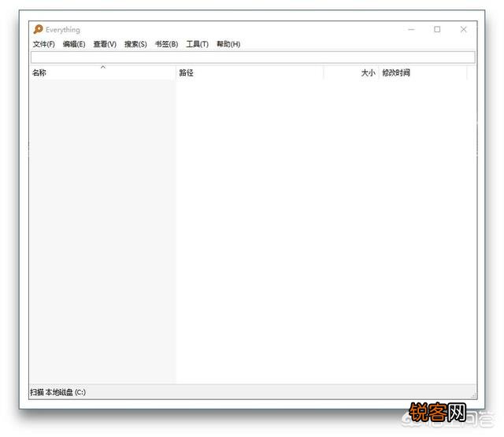Image resolution: width=504 pixels, height=437 pixels.
Task: Sort results by 大小 column header
Action: click(351, 73)
